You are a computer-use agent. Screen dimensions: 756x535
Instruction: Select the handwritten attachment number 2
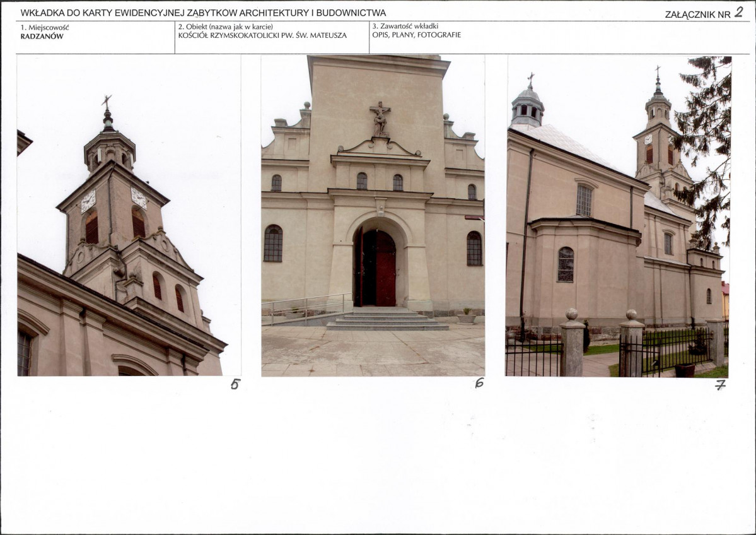(x=739, y=12)
